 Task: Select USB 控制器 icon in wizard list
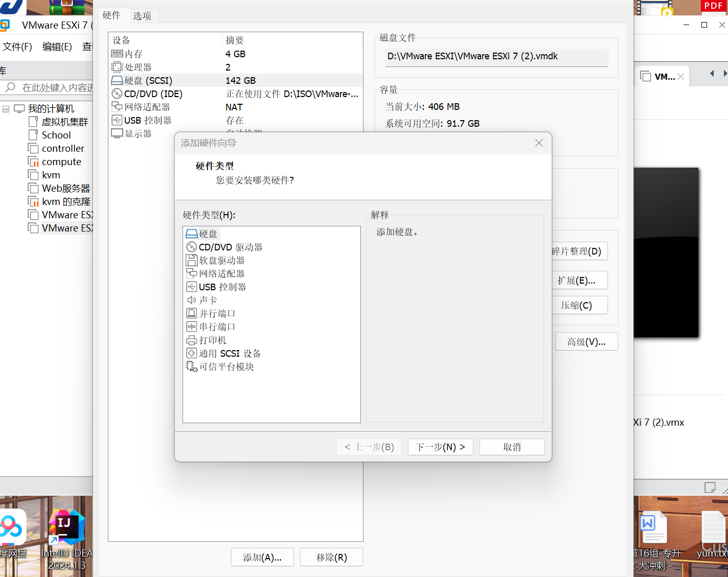coord(192,287)
